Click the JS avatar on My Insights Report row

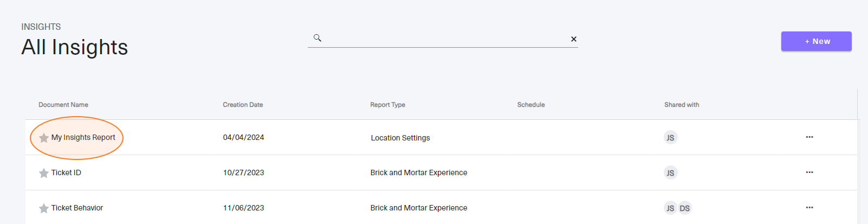(671, 138)
